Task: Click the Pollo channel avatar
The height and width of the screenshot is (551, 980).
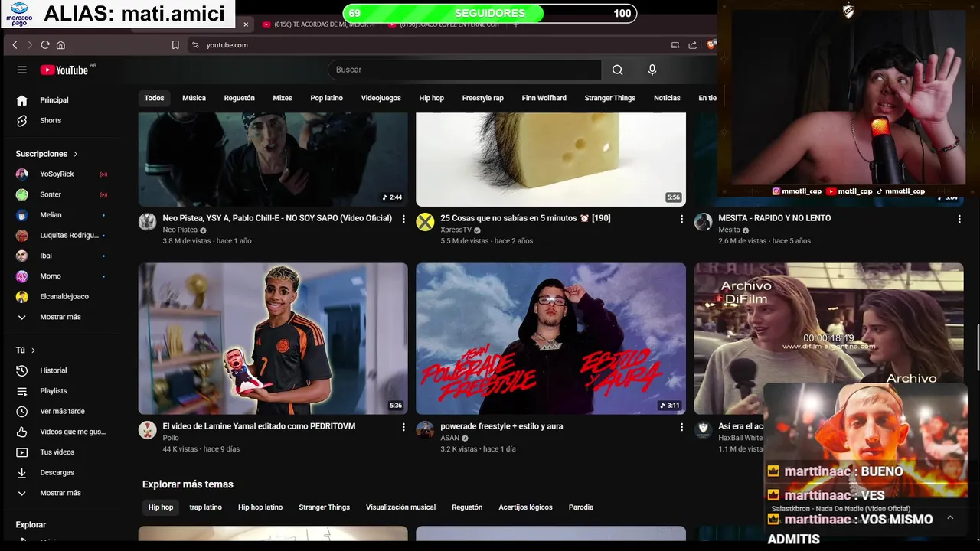Action: (147, 430)
